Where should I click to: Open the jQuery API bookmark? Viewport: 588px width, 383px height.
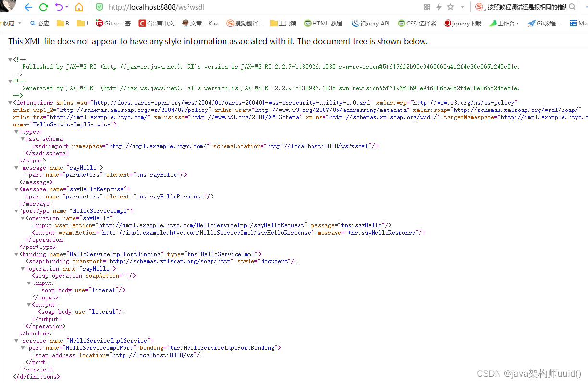[x=370, y=23]
